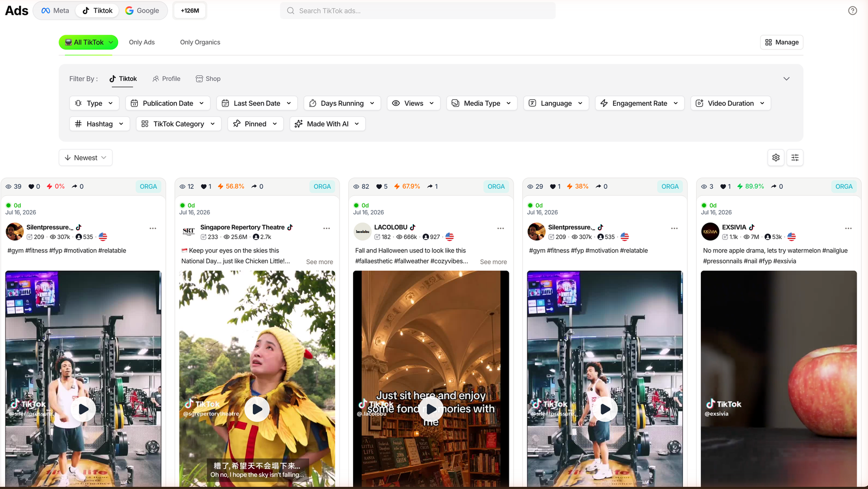Expand See more on Singapore Repertory caption

[320, 262]
